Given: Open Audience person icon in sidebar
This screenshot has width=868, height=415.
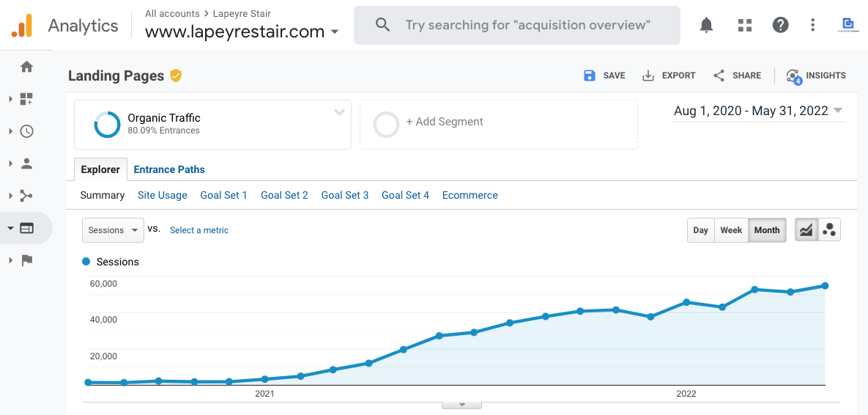Looking at the screenshot, I should pos(26,164).
